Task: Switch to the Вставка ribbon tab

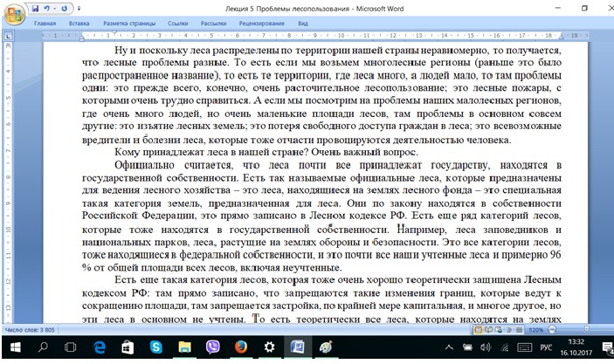Action: click(x=79, y=24)
